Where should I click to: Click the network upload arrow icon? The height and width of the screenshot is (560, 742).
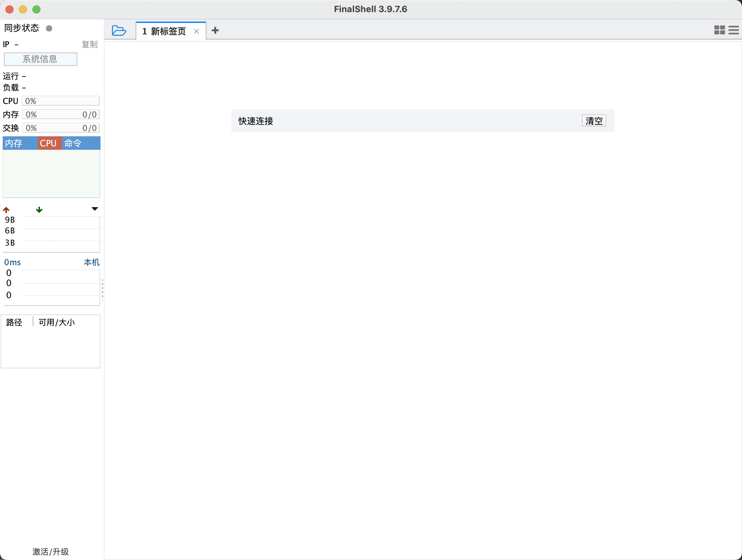pyautogui.click(x=6, y=209)
